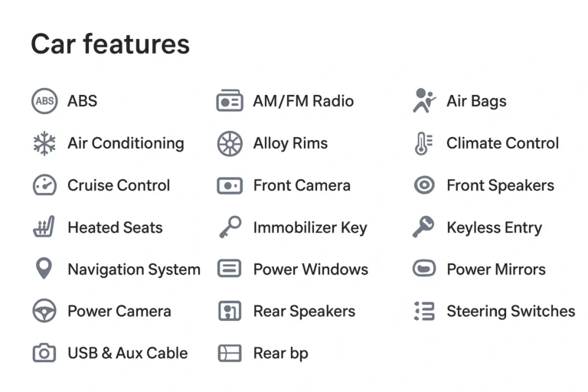Click the Keyless Entry key icon
Image resolution: width=588 pixels, height=392 pixels.
(x=423, y=227)
